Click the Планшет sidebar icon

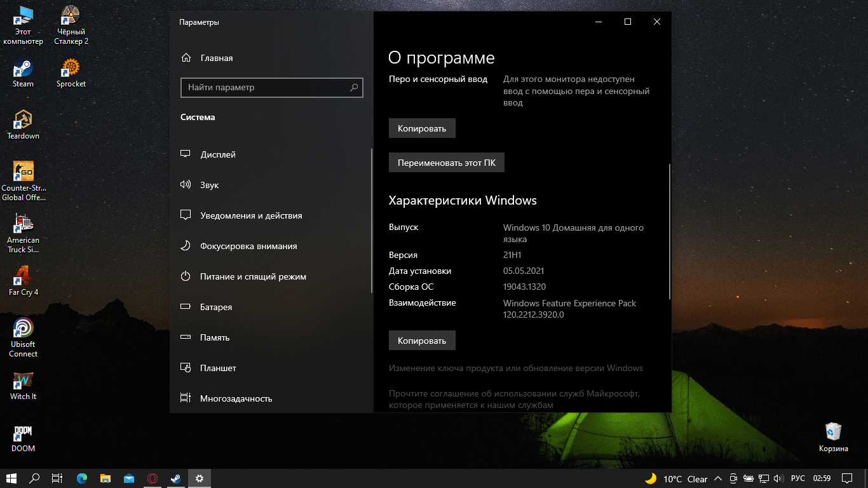pyautogui.click(x=186, y=368)
